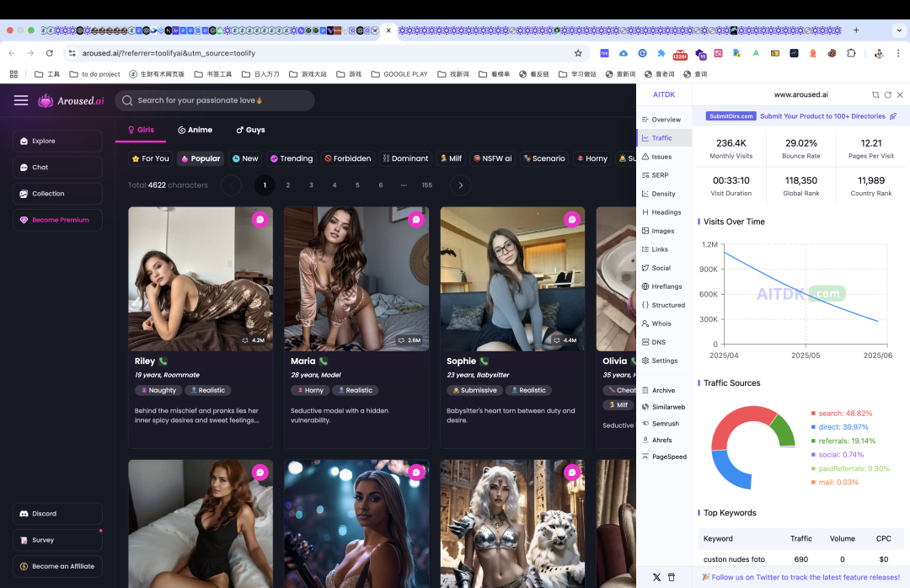
Task: Select the NSFW ai filter chip
Action: point(493,158)
